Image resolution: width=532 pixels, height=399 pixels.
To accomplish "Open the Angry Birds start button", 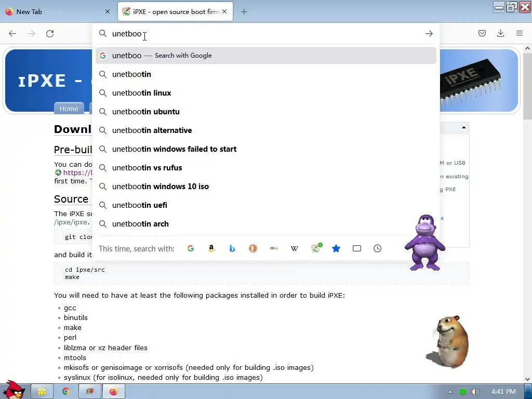I will [x=14, y=390].
